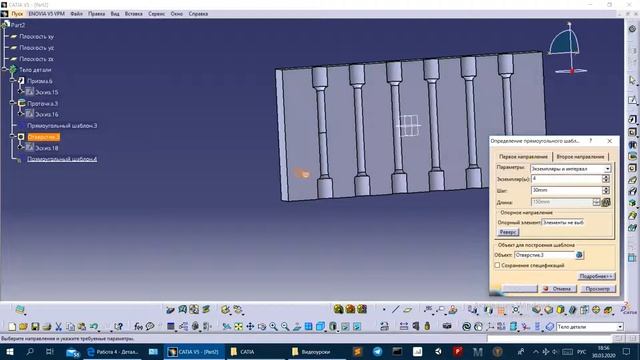Open the Параметры dropdown in the dialog
The height and width of the screenshot is (360, 640).
coord(607,169)
